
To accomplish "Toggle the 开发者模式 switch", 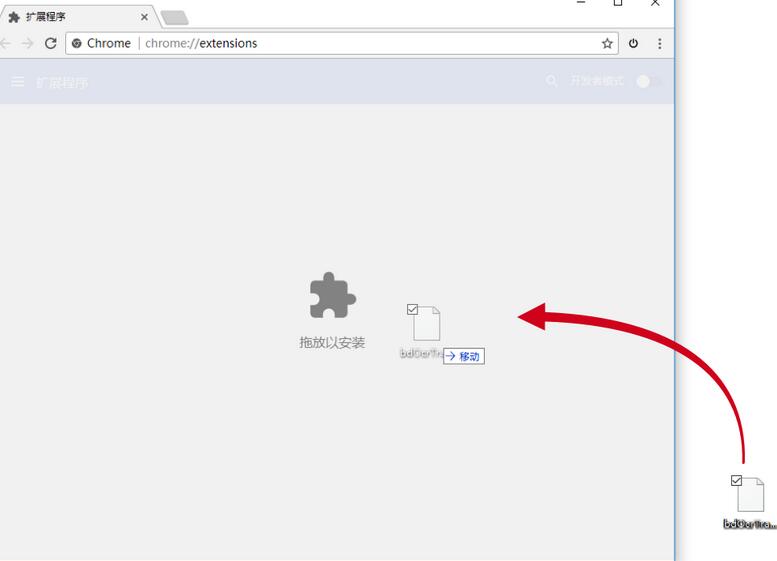I will click(648, 81).
